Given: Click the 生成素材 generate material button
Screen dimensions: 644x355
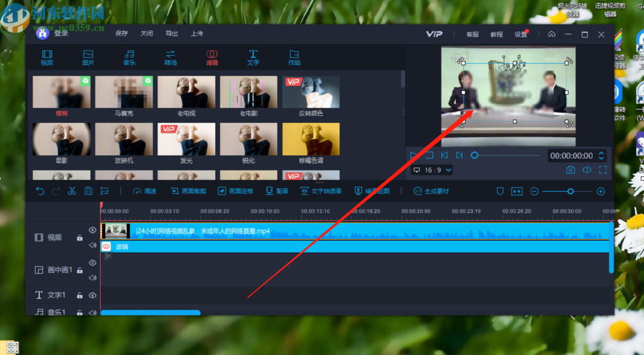Looking at the screenshot, I should 432,191.
